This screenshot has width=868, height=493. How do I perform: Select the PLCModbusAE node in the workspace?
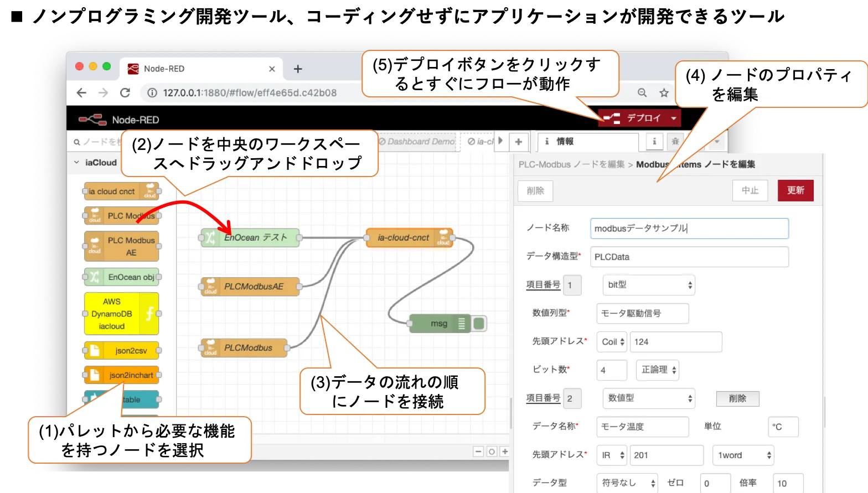(250, 287)
